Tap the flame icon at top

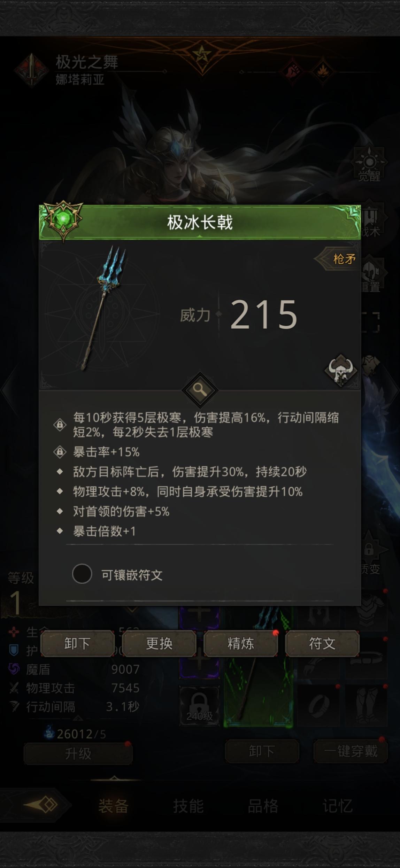coord(322,72)
